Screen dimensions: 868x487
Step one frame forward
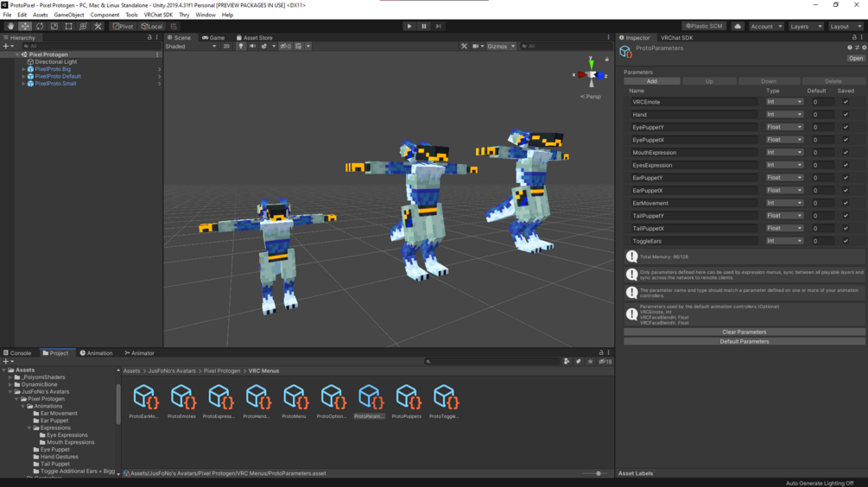pyautogui.click(x=438, y=26)
